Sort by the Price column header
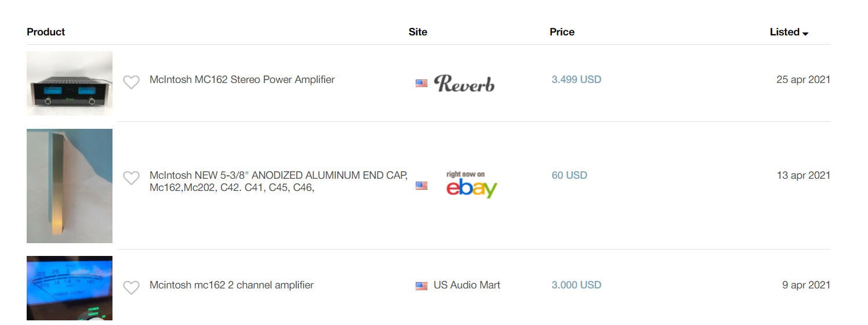 (x=562, y=32)
